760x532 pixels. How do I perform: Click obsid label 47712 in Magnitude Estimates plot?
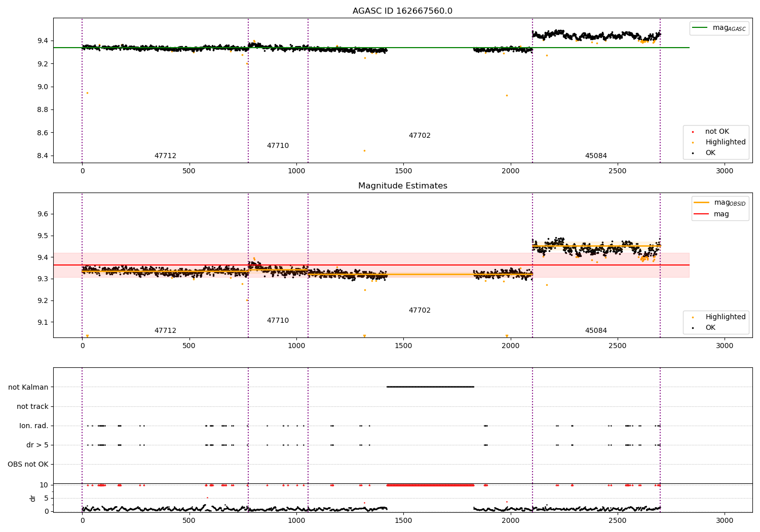[165, 331]
